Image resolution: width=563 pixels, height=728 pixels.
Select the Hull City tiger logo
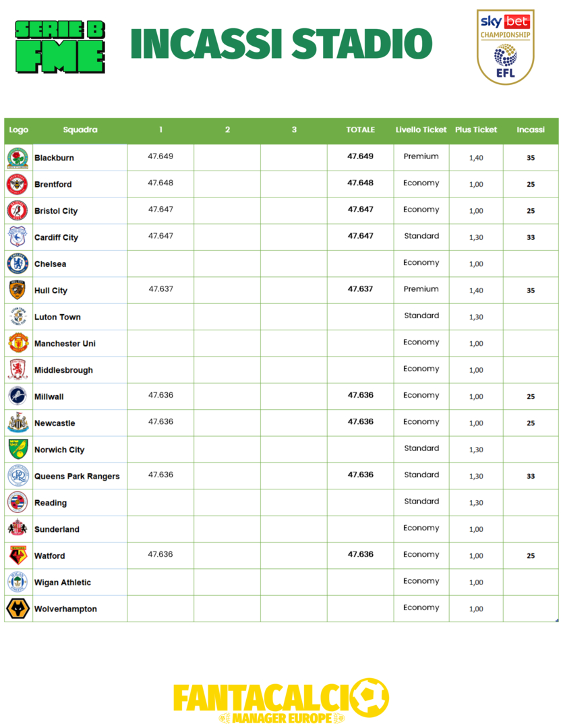click(x=18, y=291)
